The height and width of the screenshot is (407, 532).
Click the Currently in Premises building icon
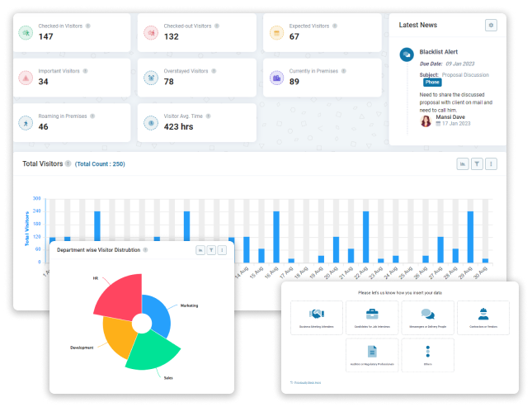(274, 78)
